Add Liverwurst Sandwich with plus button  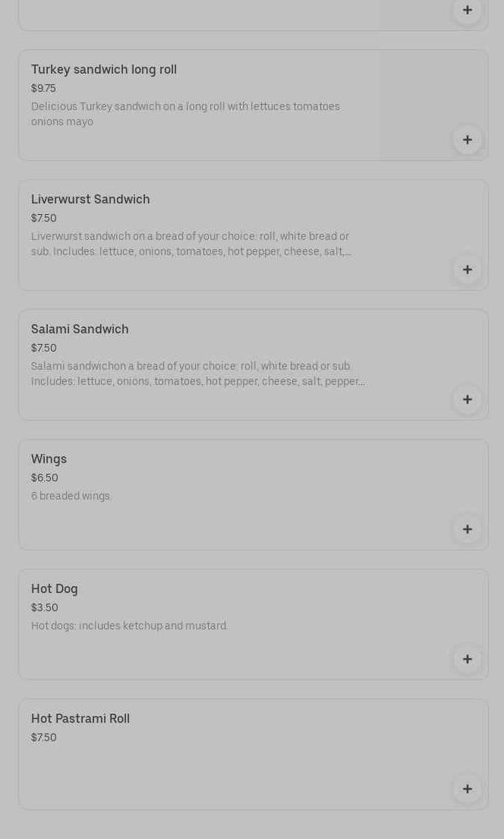(x=467, y=270)
